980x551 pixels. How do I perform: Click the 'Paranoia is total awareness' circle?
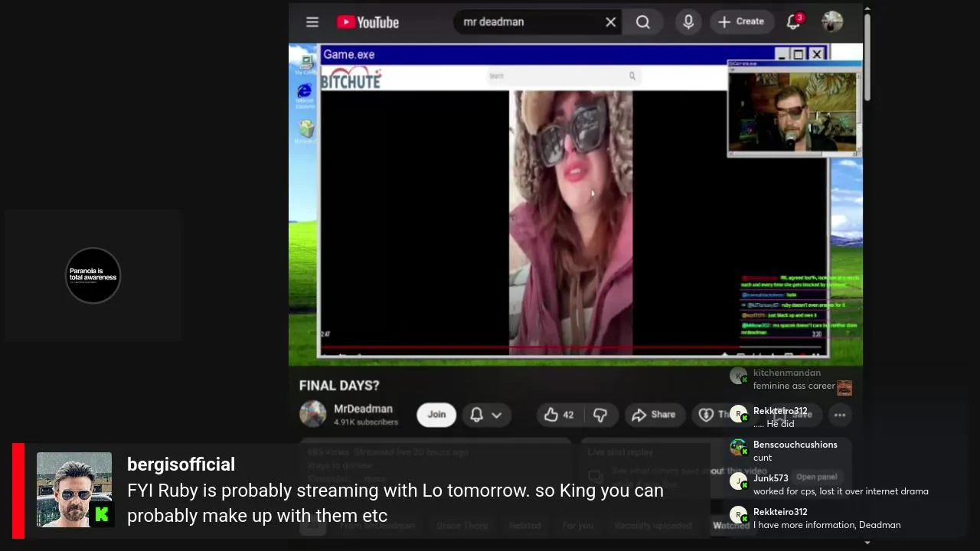point(93,275)
